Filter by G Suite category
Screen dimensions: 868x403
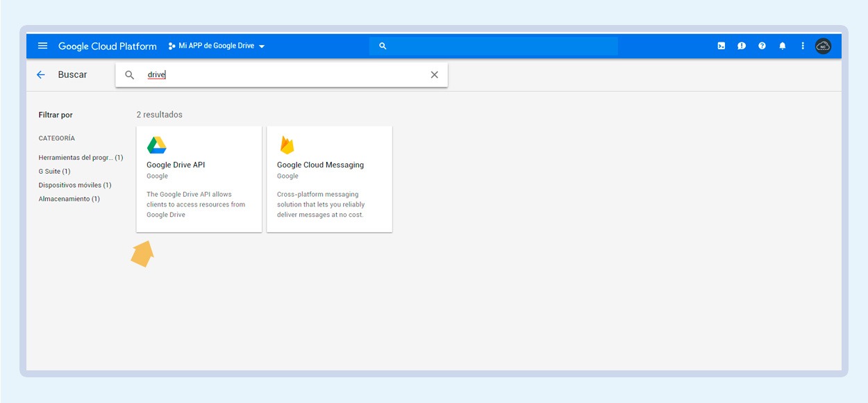pyautogui.click(x=54, y=171)
